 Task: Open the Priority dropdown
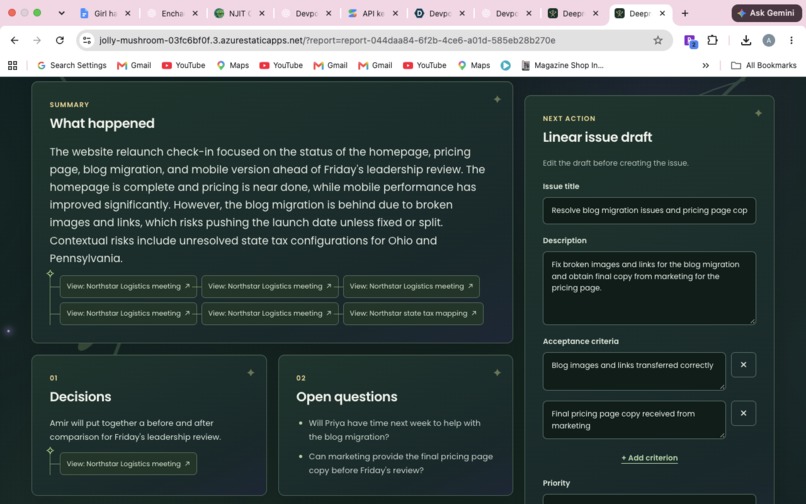pos(649,499)
